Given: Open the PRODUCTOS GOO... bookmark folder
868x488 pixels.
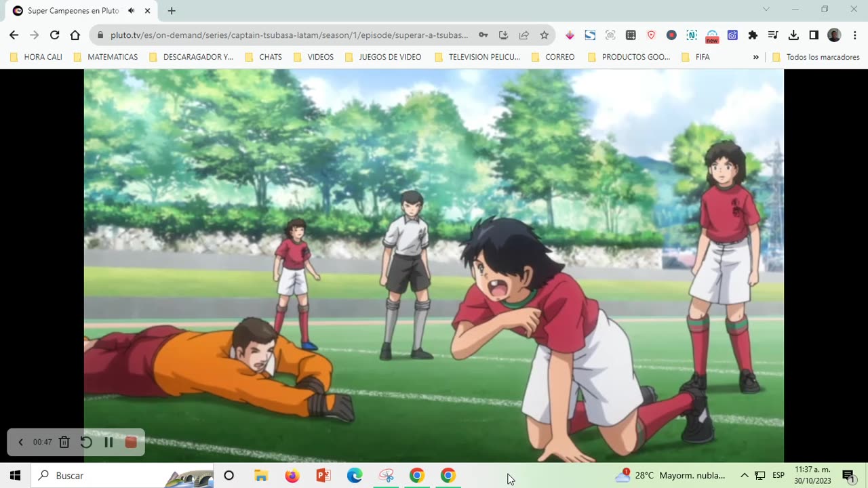Looking at the screenshot, I should [629, 57].
